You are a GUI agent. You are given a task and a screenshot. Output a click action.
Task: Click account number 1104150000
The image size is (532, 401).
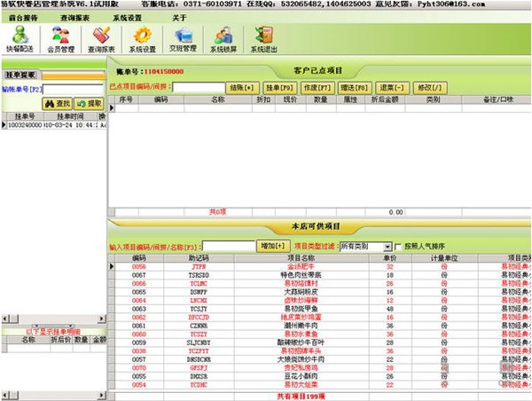pos(164,72)
